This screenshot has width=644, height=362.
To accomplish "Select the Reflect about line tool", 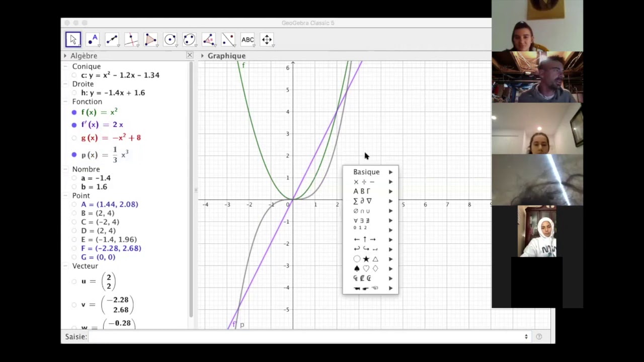I will click(x=228, y=40).
